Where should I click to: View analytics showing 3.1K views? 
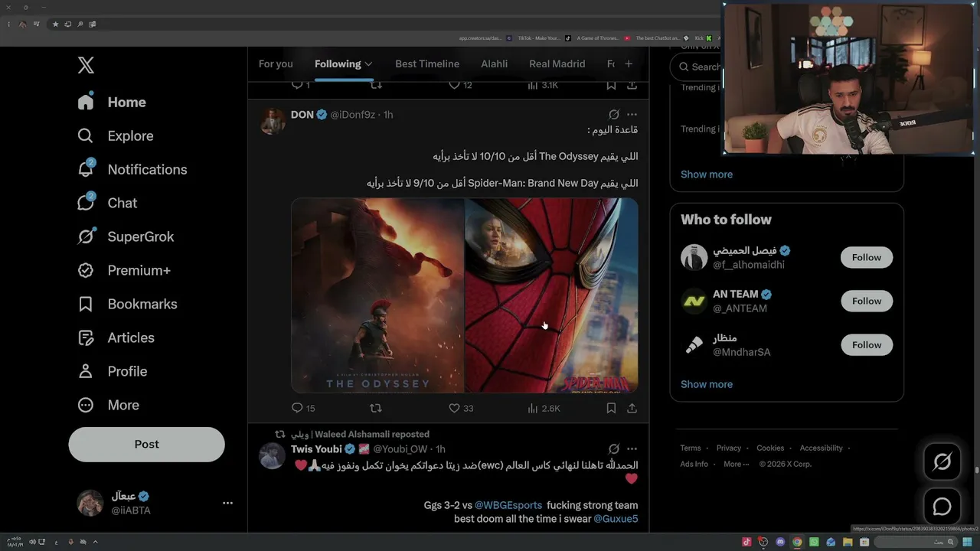(x=543, y=85)
